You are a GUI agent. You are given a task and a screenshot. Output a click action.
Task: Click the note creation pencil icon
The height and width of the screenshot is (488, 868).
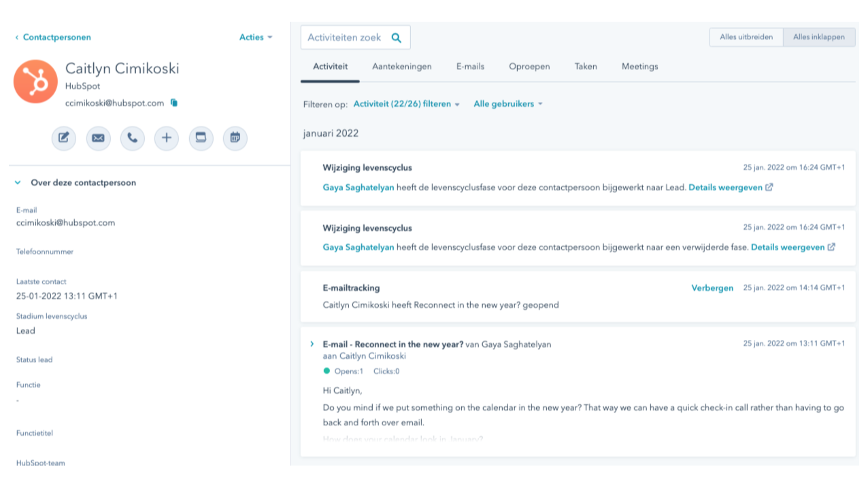(x=64, y=138)
